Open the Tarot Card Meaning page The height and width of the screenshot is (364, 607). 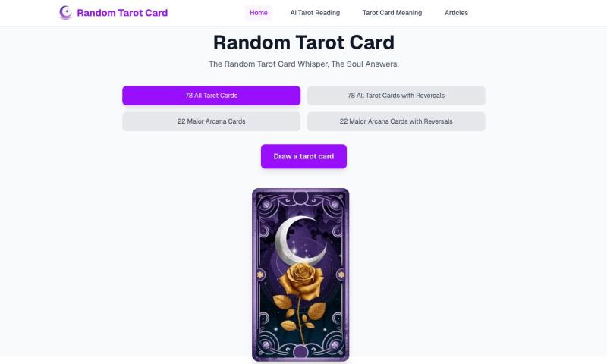pos(392,13)
